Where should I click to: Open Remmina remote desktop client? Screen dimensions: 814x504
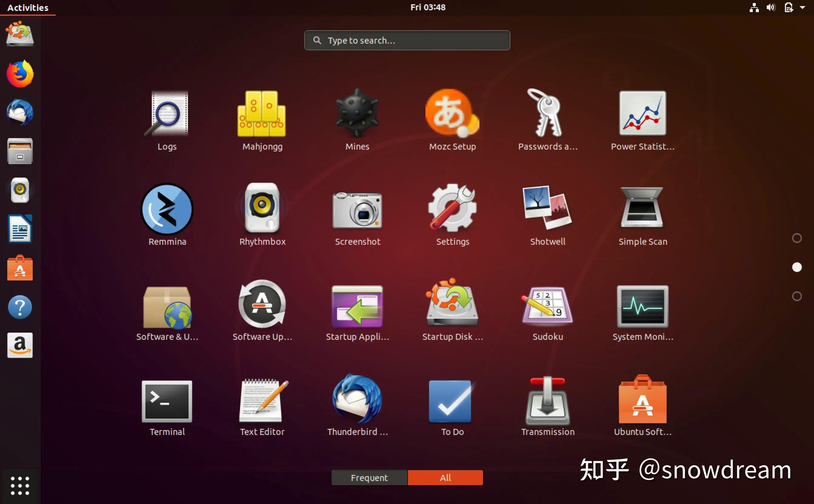pos(167,215)
